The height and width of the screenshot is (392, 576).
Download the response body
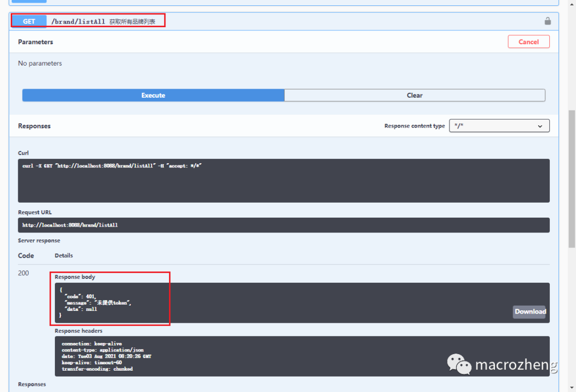click(x=530, y=311)
